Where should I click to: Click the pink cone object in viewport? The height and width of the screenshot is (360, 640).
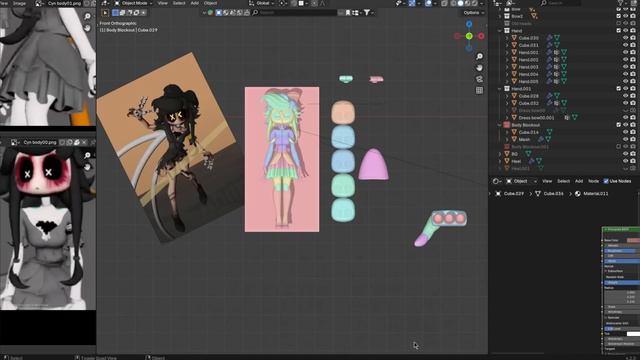[373, 165]
